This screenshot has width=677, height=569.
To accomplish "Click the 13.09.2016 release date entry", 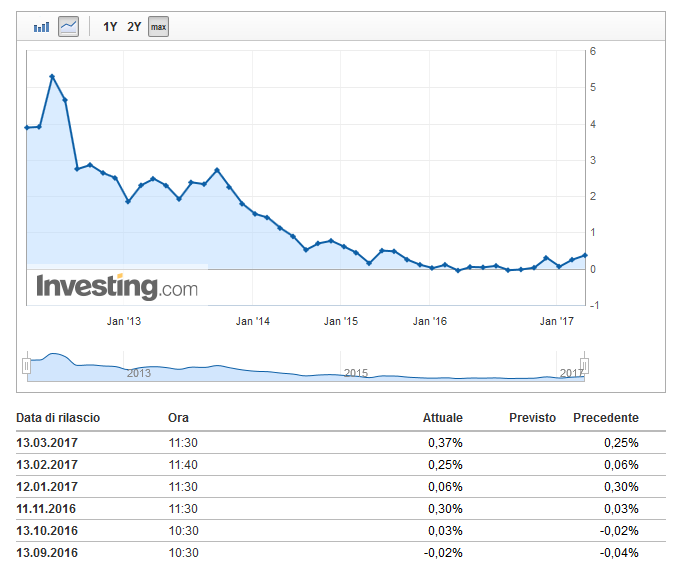I will 47,553.
